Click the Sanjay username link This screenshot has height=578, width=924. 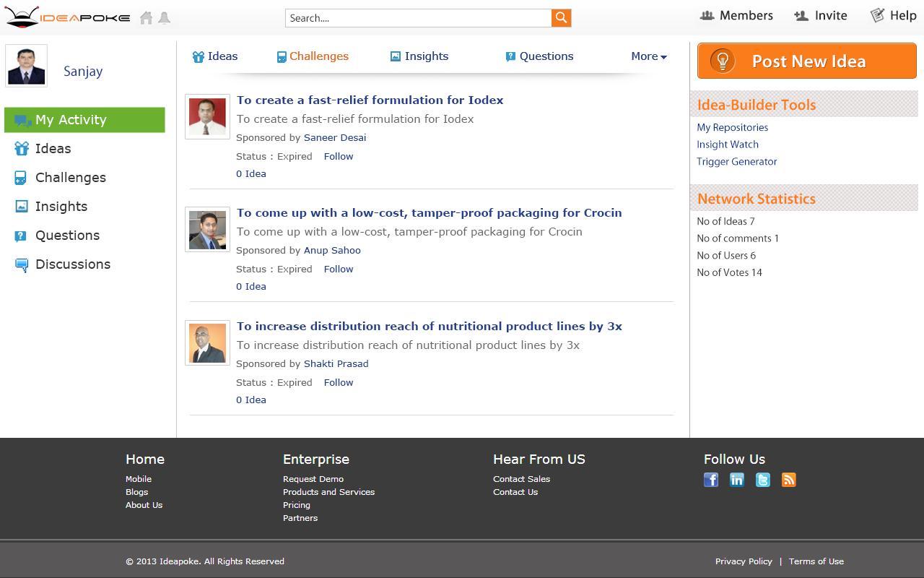[83, 72]
